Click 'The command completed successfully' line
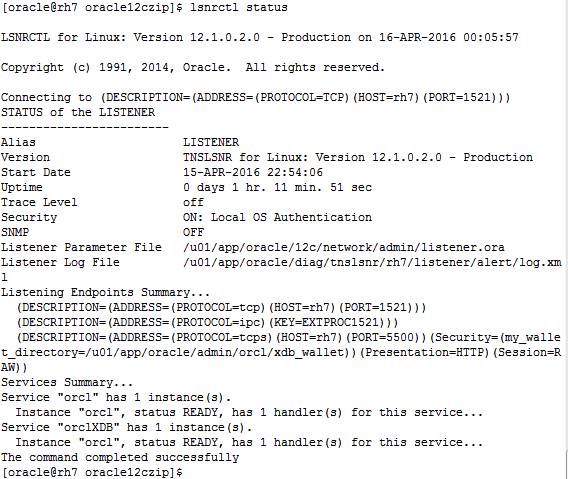This screenshot has width=568, height=479. point(120,458)
